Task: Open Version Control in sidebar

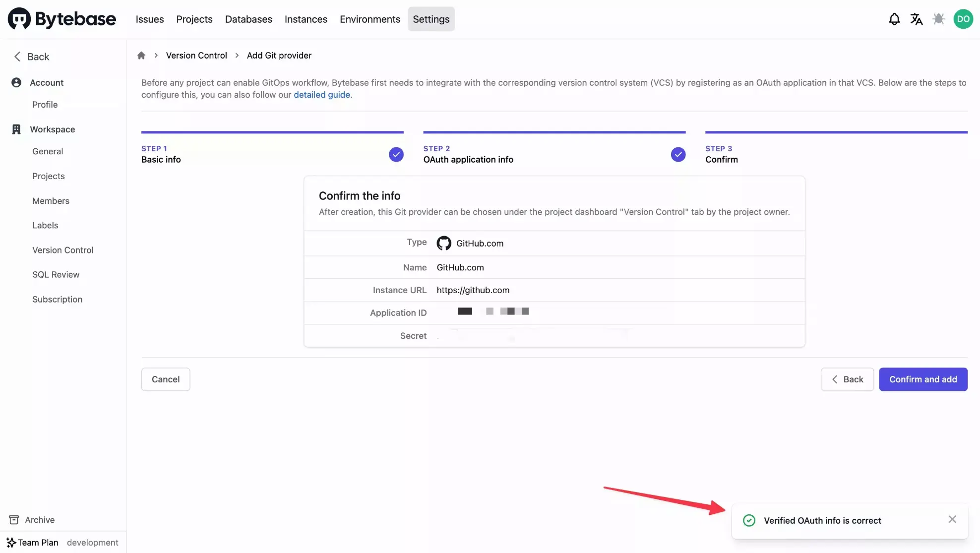Action: [63, 250]
